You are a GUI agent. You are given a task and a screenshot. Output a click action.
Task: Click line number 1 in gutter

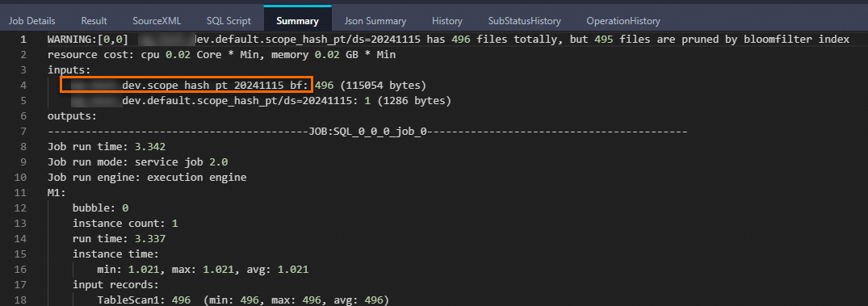[x=23, y=40]
